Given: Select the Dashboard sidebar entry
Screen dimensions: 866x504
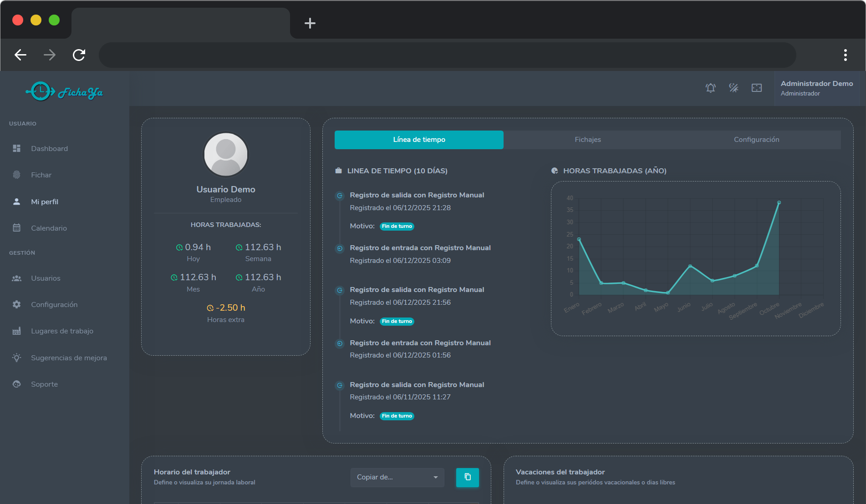Looking at the screenshot, I should (x=49, y=148).
